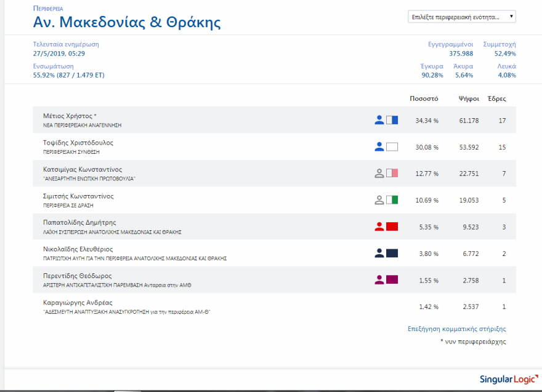542x392 pixels.
Task: Click the blue-white party swatch for Μέτιος
Action: pyautogui.click(x=392, y=120)
